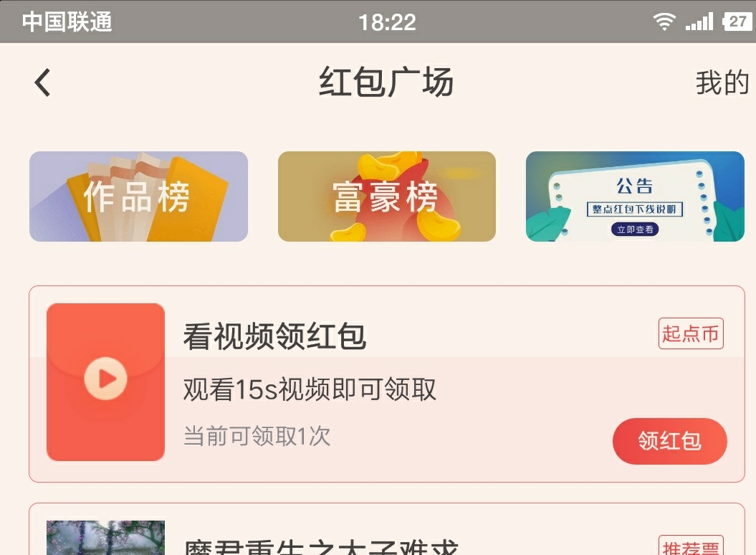756x555 pixels.
Task: Click the 红包广场 page title
Action: coord(386,82)
